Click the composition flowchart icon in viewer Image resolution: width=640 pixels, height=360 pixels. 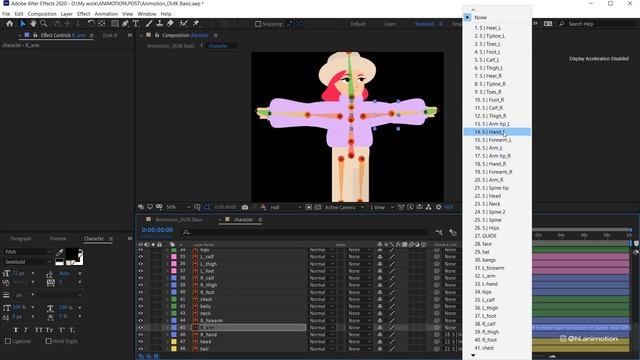pos(429,207)
